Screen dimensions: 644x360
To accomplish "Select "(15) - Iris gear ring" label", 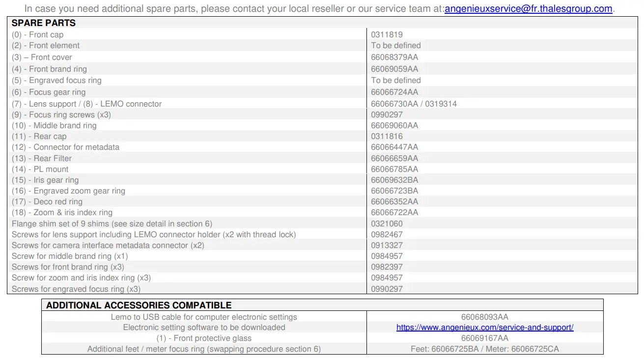I will coord(45,180).
